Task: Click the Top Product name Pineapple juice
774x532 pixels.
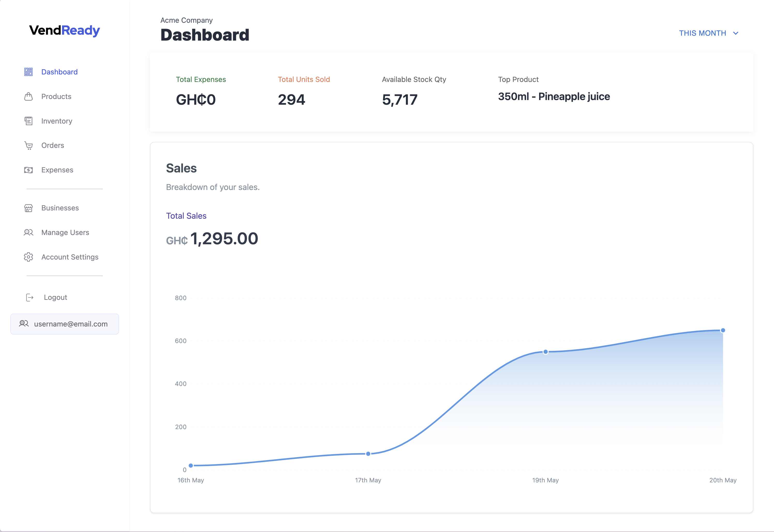Action: pyautogui.click(x=554, y=96)
